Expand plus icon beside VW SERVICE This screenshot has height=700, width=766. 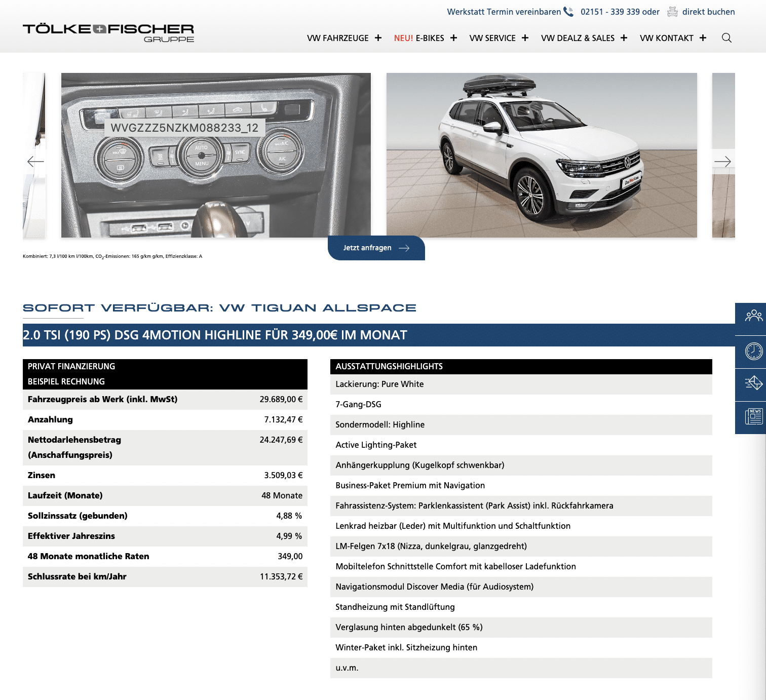point(525,38)
